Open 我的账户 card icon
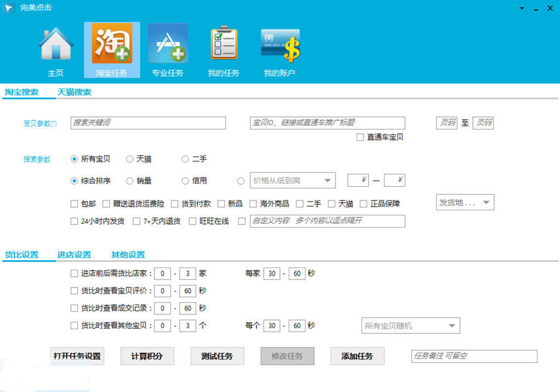This screenshot has height=392, width=560. (x=280, y=45)
